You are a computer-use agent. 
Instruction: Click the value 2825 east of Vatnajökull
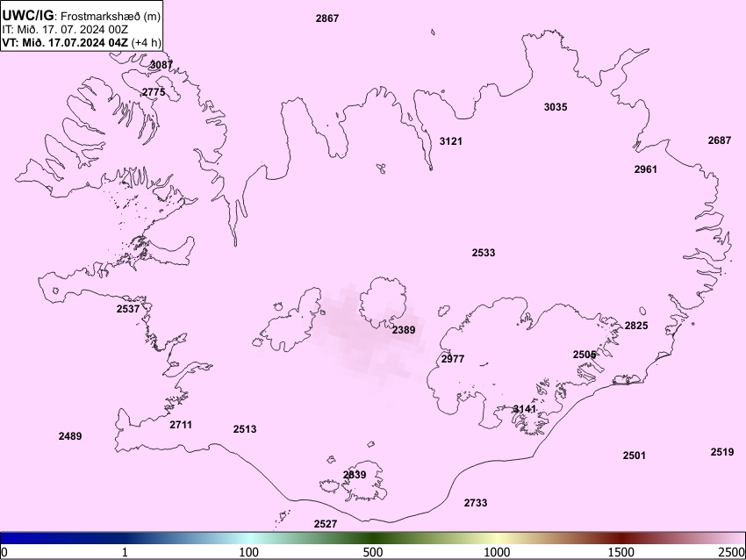pyautogui.click(x=636, y=326)
